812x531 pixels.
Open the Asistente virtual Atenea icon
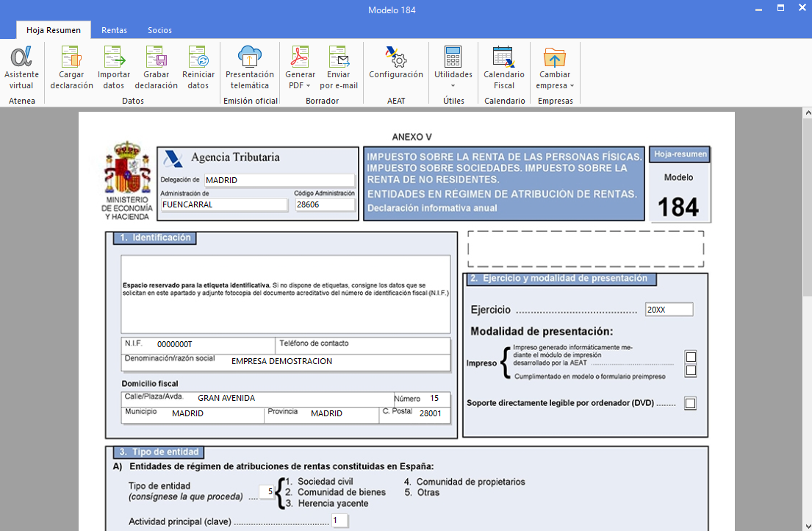tap(21, 57)
